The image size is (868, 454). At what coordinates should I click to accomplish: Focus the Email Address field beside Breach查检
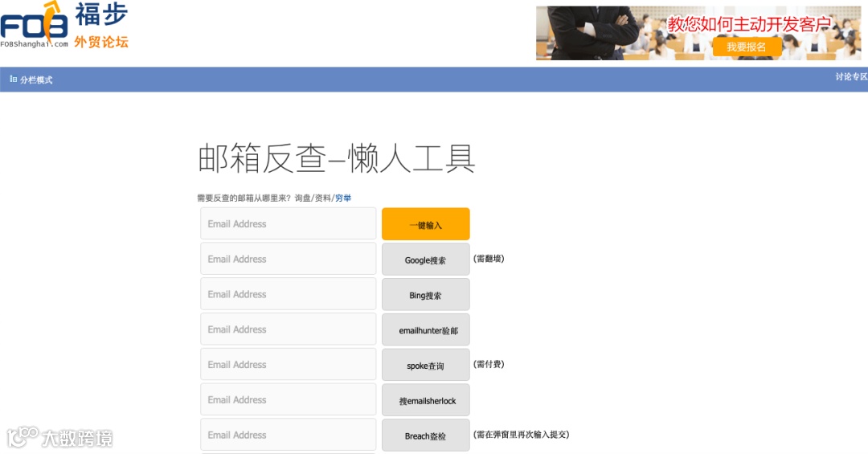(289, 435)
